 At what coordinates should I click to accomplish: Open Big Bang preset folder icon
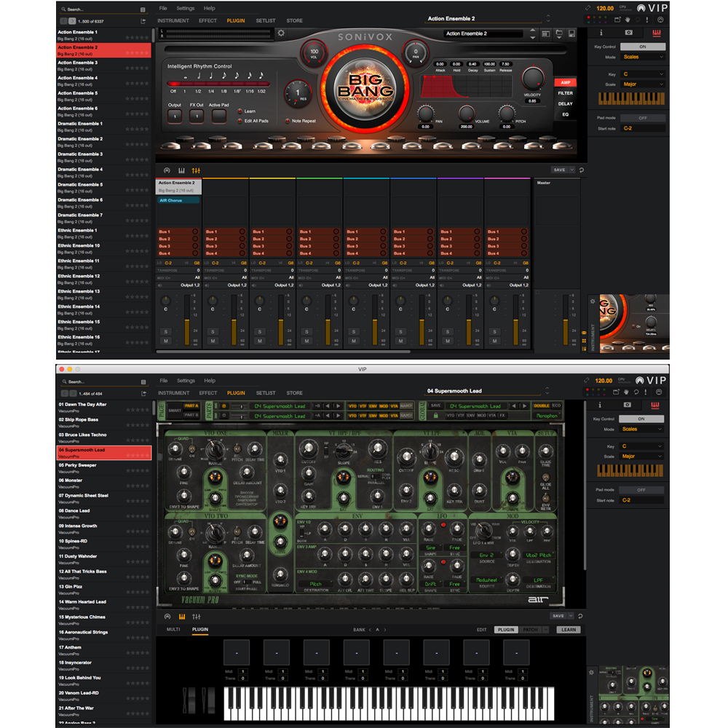[x=559, y=33]
